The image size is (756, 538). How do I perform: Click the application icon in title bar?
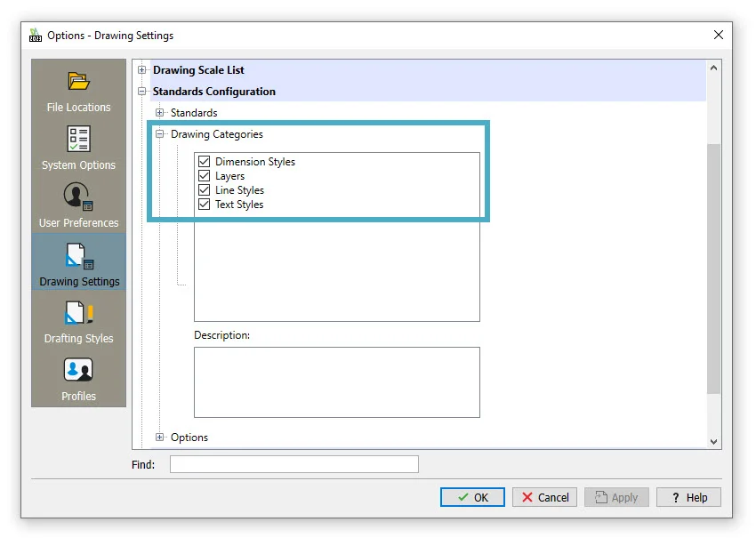(x=36, y=36)
